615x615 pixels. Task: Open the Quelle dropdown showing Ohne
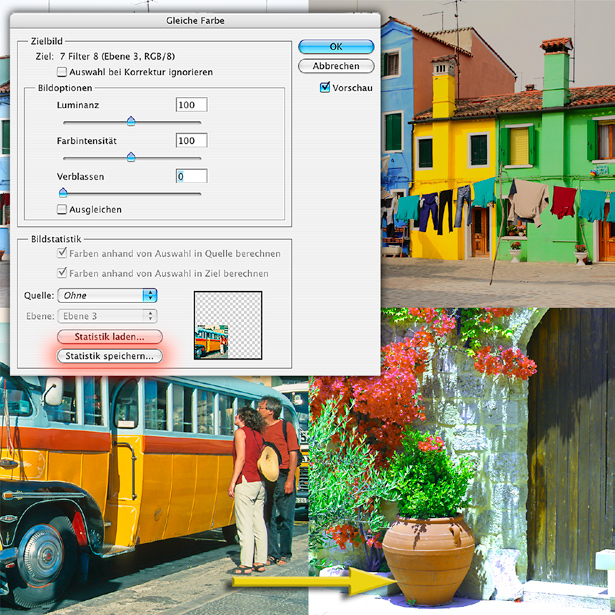108,295
